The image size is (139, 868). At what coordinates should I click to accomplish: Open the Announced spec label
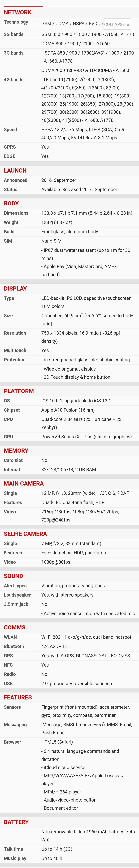15,180
